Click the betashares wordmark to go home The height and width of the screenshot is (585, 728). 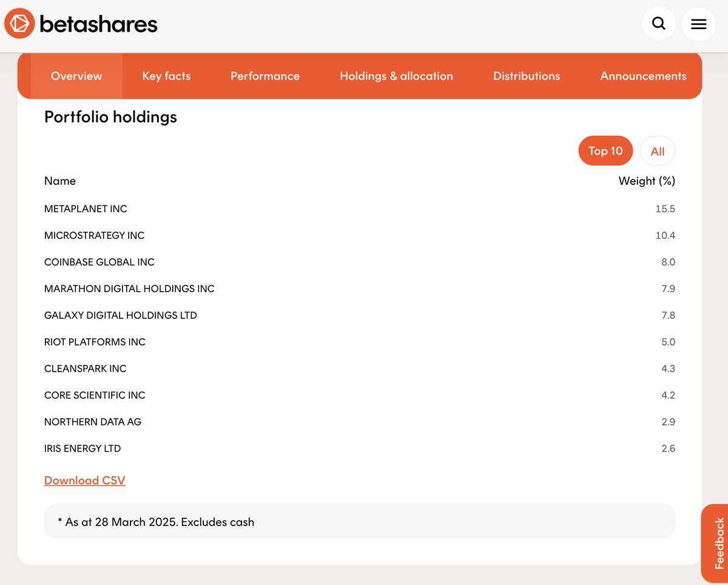98,23
